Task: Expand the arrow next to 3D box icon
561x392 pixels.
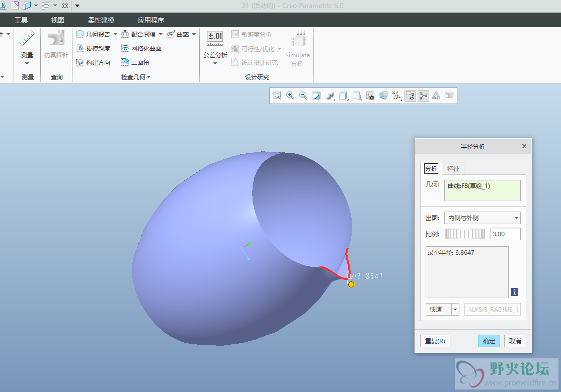Action: (x=36, y=6)
